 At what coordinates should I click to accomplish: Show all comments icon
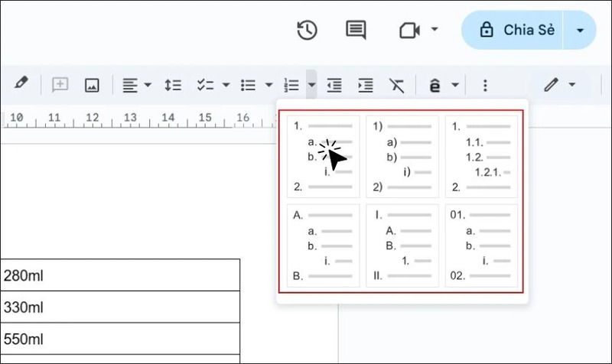pyautogui.click(x=355, y=31)
